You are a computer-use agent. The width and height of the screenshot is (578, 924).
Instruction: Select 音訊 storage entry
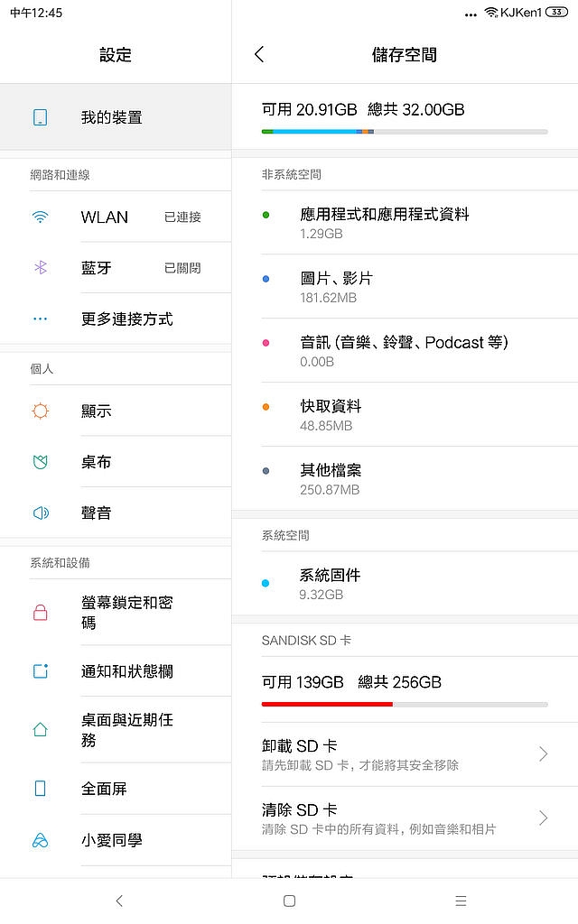tap(405, 351)
